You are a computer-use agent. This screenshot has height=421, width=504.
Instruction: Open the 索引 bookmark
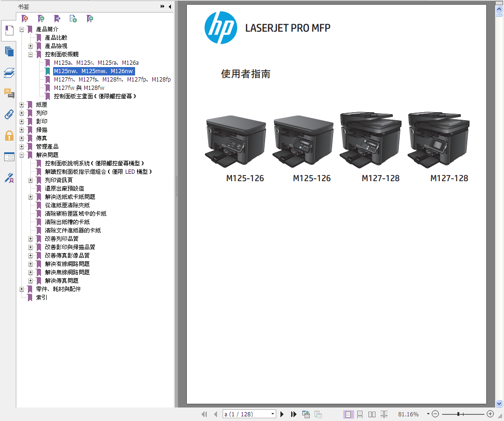pyautogui.click(x=41, y=297)
